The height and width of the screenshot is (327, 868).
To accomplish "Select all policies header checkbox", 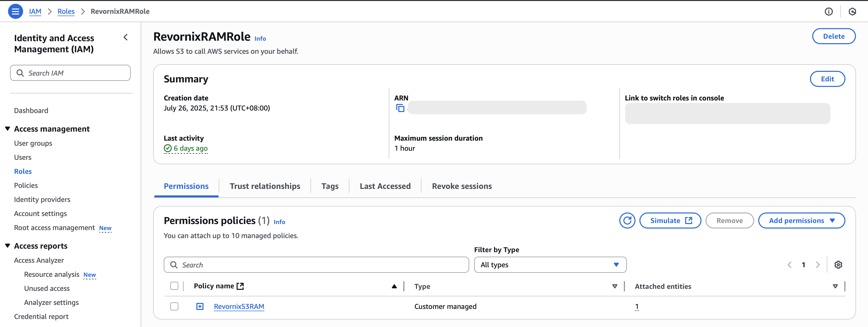I will [174, 286].
